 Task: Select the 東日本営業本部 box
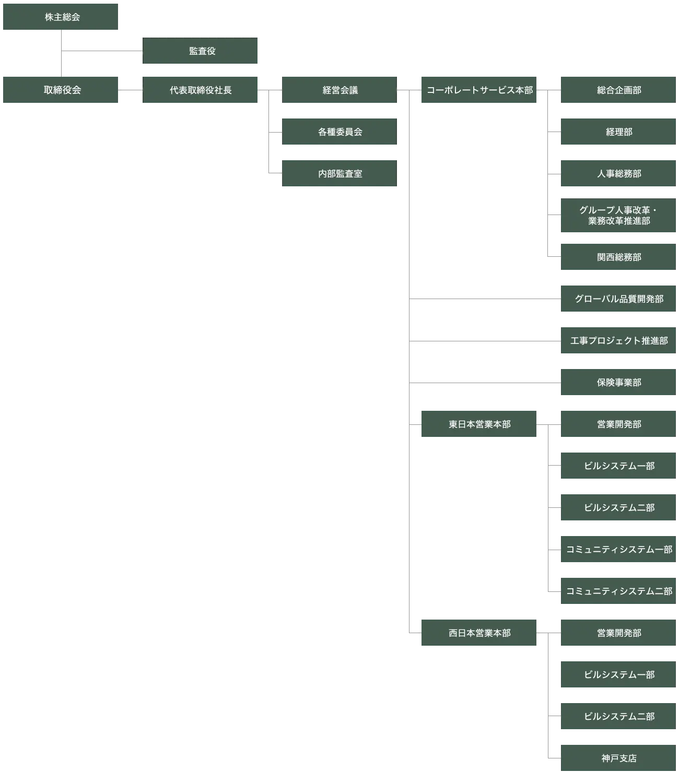coord(478,424)
